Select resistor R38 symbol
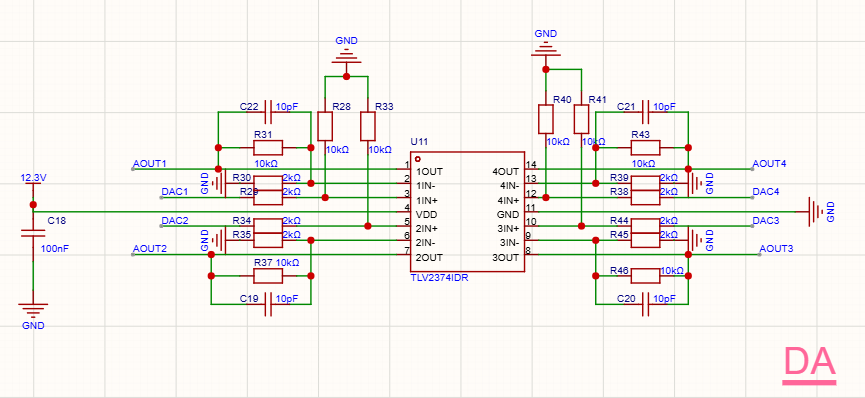 [x=645, y=197]
